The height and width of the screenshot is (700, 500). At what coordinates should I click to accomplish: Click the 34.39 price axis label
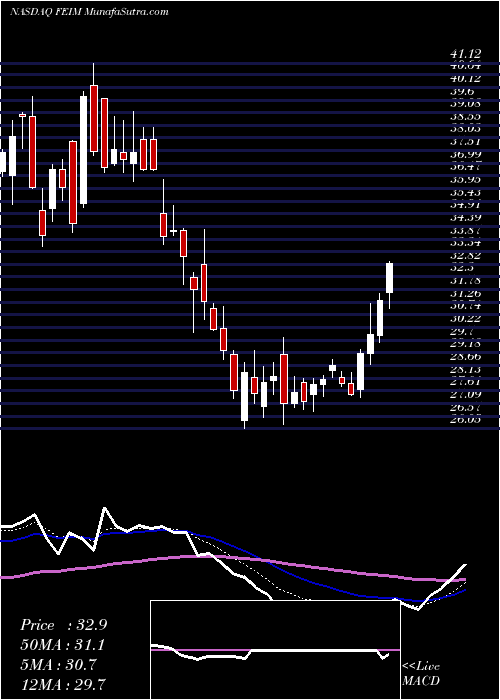pyautogui.click(x=466, y=218)
